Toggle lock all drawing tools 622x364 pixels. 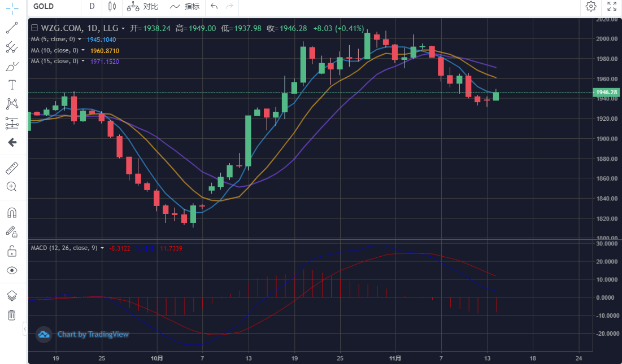tap(12, 251)
